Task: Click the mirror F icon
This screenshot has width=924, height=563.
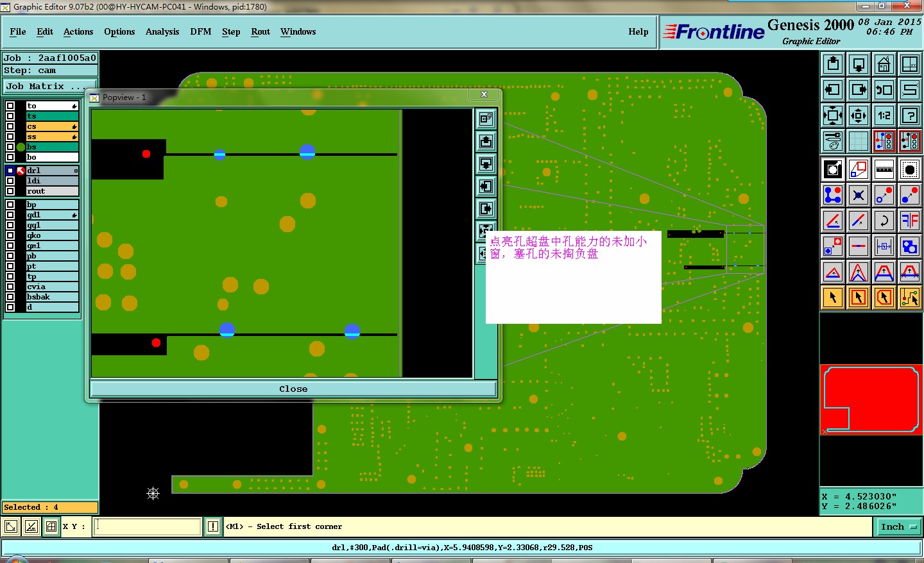Action: click(x=910, y=221)
